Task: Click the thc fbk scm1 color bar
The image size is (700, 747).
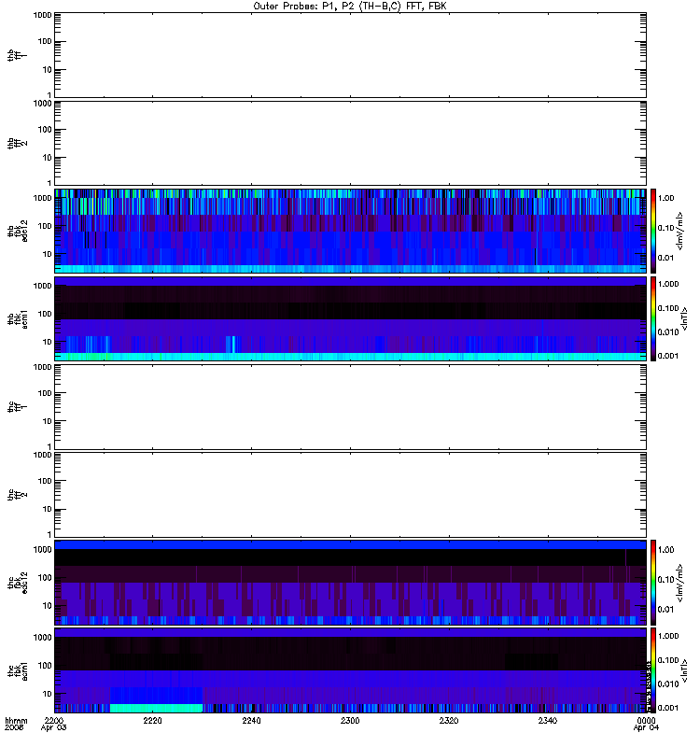Action: (653, 670)
